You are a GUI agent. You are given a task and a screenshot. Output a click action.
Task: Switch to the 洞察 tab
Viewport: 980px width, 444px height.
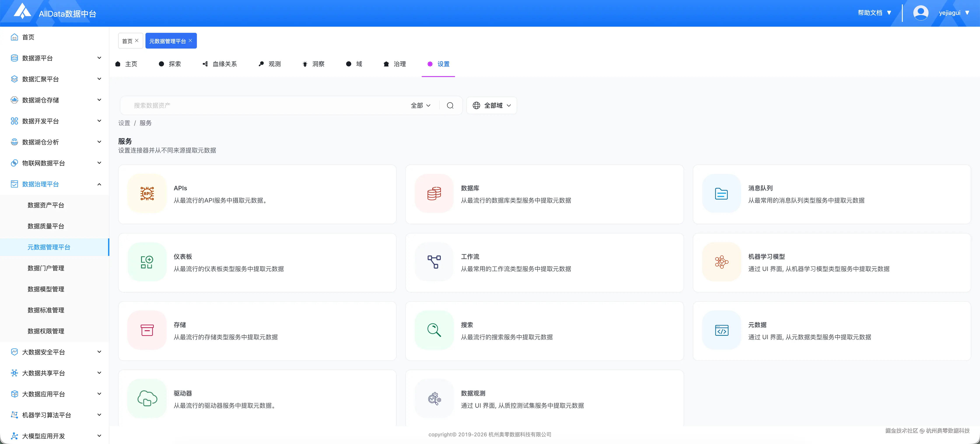(x=313, y=64)
